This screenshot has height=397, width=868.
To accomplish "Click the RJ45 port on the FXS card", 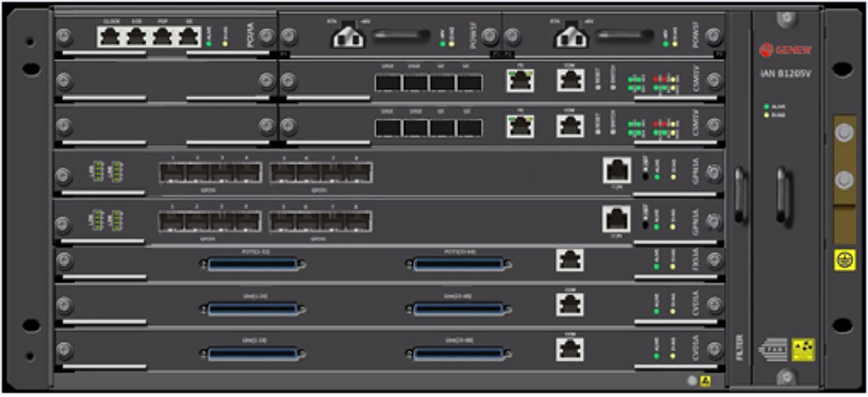I will point(570,260).
